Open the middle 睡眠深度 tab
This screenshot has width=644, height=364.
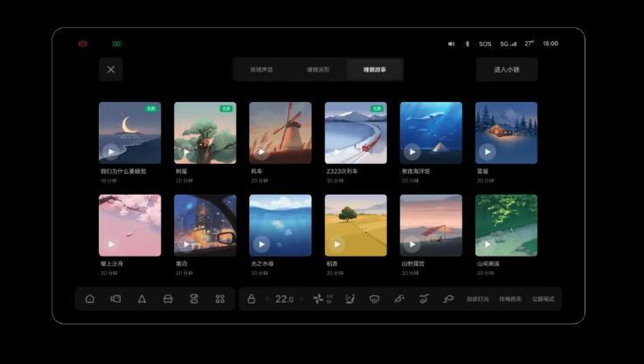point(318,69)
